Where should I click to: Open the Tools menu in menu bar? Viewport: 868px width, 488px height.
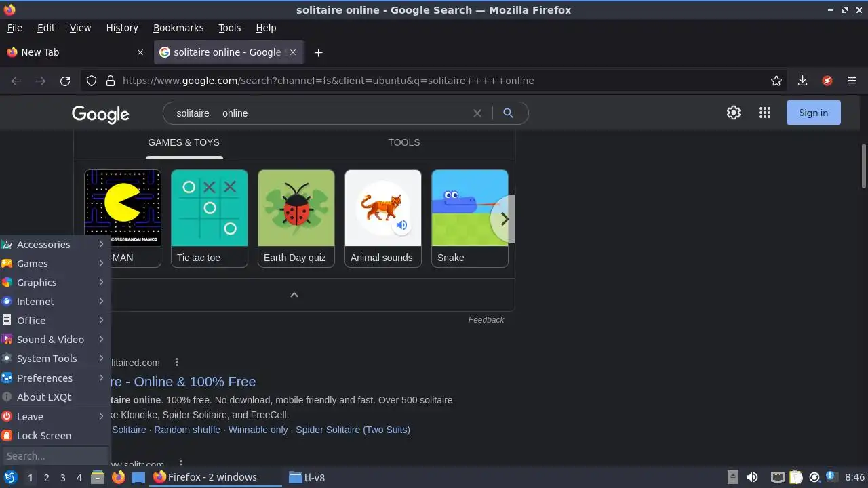click(x=230, y=28)
